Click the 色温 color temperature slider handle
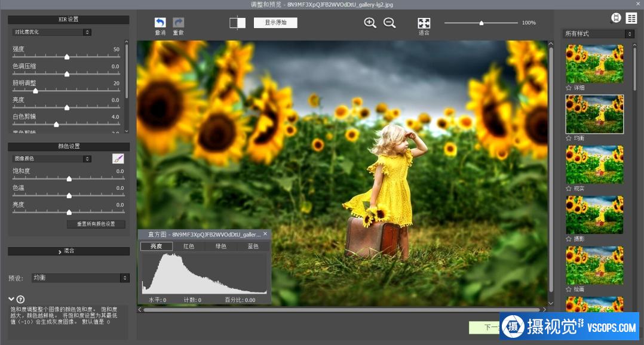Viewport: 644px width, 345px height. (69, 195)
